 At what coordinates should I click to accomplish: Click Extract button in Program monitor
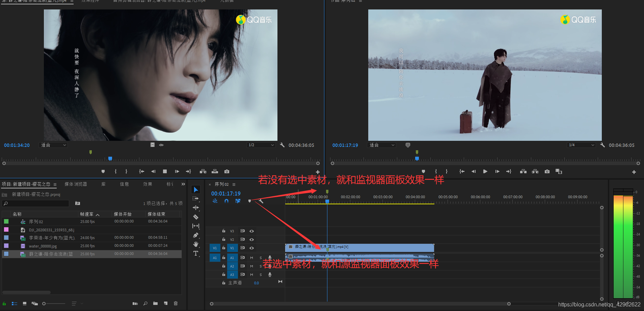click(x=535, y=172)
